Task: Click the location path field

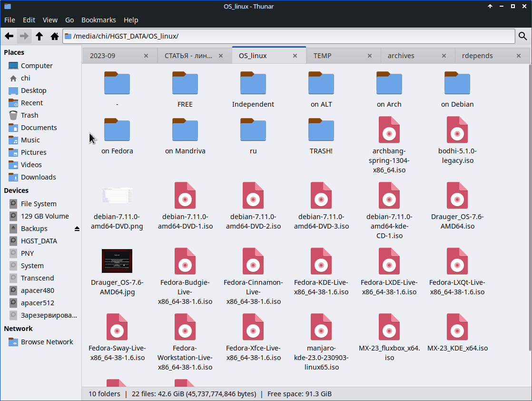Action: click(289, 36)
